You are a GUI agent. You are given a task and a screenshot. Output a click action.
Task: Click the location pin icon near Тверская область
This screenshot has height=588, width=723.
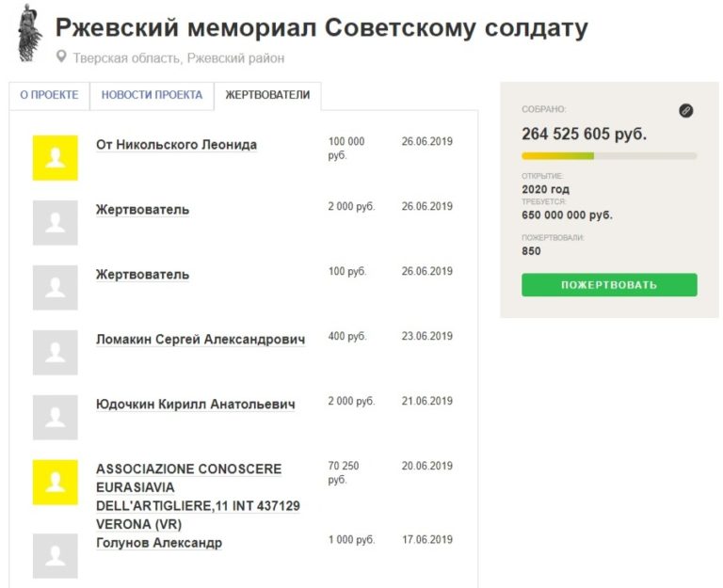pos(62,57)
